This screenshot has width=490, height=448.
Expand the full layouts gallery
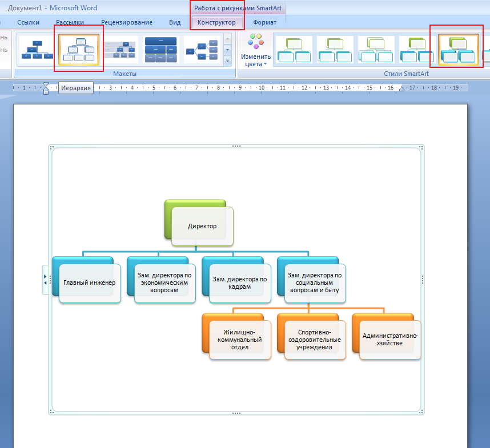(227, 61)
